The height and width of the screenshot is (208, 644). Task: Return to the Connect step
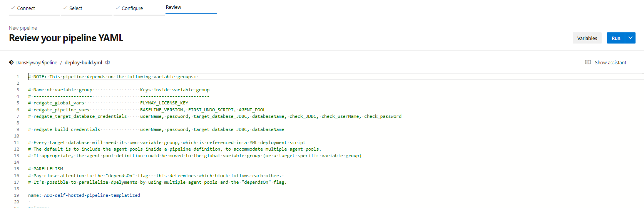click(26, 8)
